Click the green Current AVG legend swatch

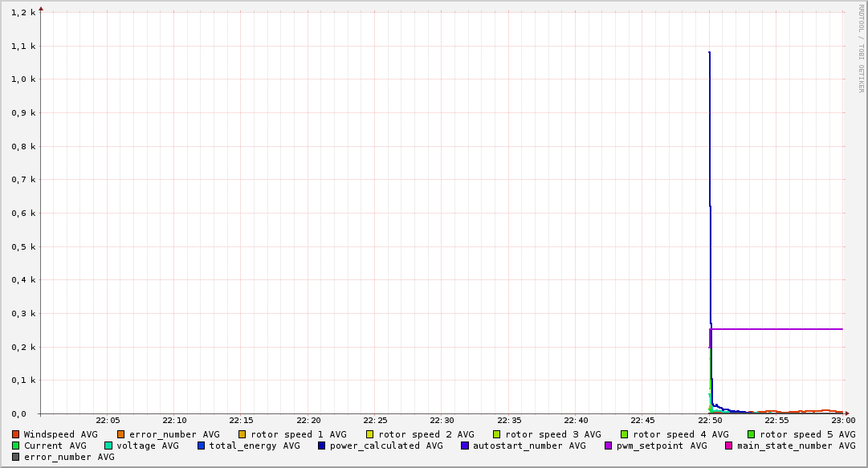[x=15, y=446]
